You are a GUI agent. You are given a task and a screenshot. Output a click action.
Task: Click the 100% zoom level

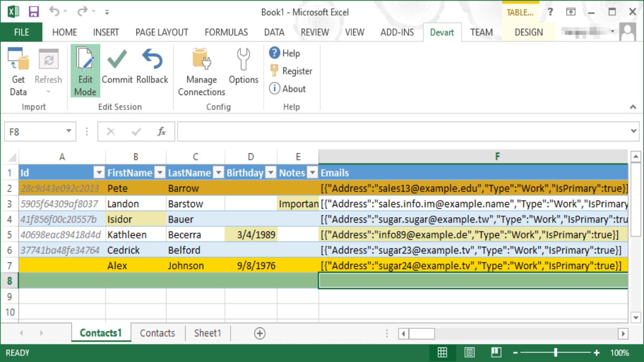point(620,352)
